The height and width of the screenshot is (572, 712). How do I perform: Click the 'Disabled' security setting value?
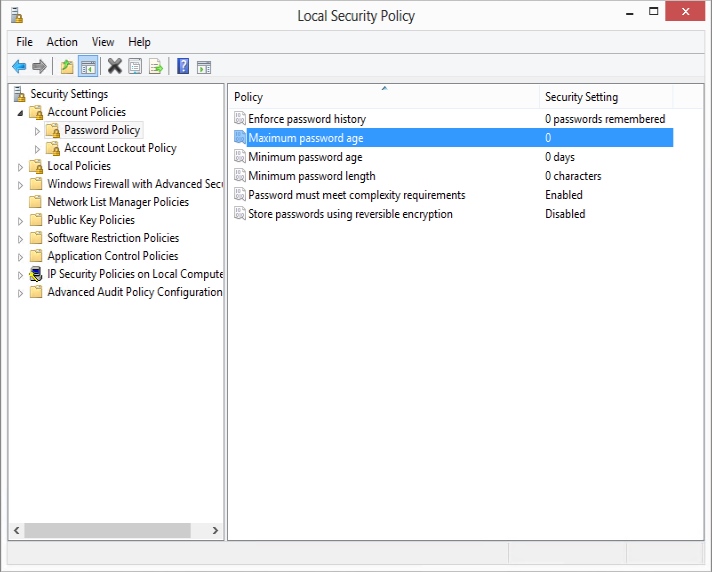(565, 214)
